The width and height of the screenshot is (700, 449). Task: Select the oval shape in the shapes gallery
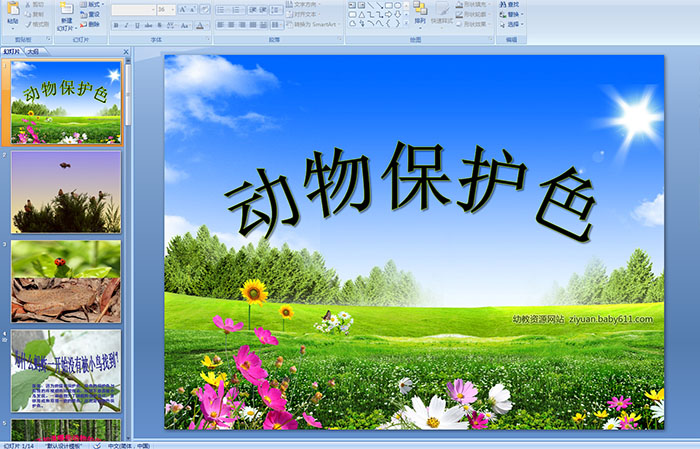tap(398, 5)
